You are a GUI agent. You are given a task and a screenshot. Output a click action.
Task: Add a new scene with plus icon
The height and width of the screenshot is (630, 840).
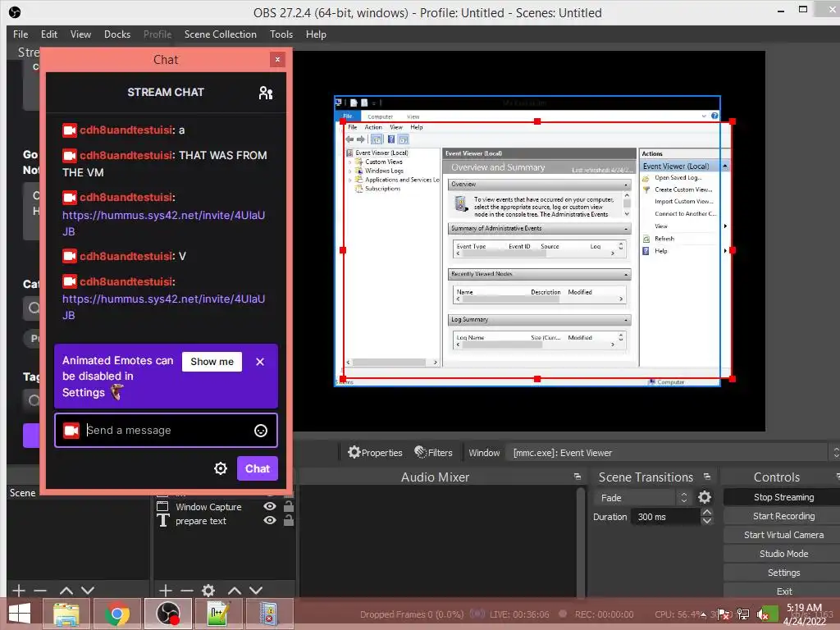point(18,591)
